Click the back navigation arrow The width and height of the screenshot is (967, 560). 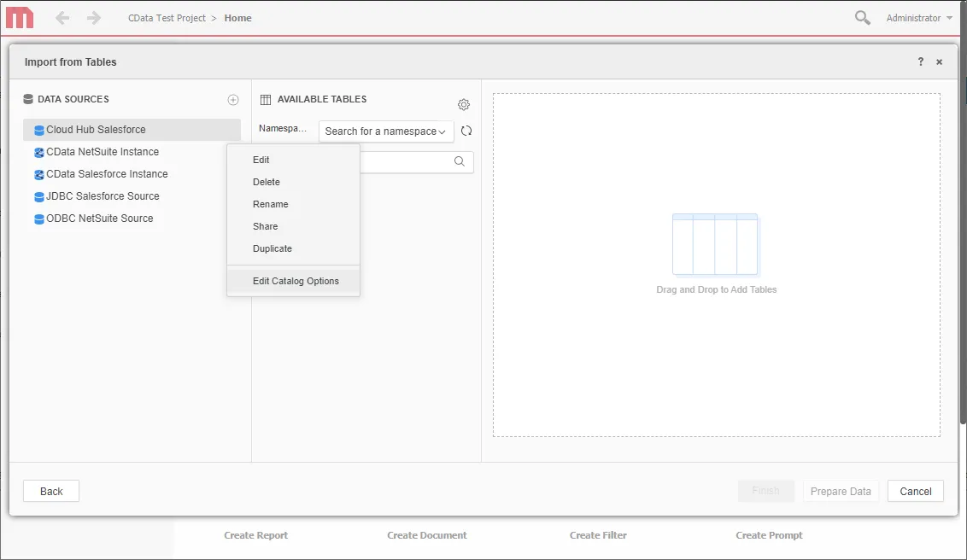point(62,17)
